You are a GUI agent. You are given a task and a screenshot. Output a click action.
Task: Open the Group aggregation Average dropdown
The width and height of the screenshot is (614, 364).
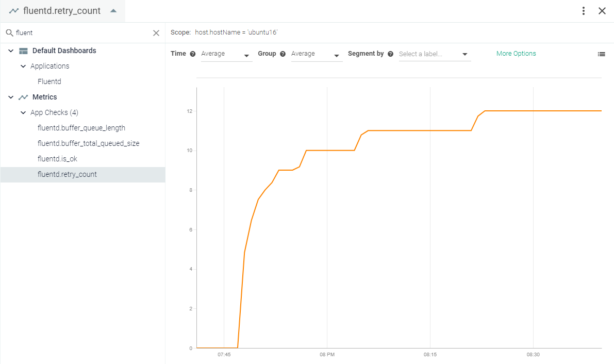click(x=317, y=54)
